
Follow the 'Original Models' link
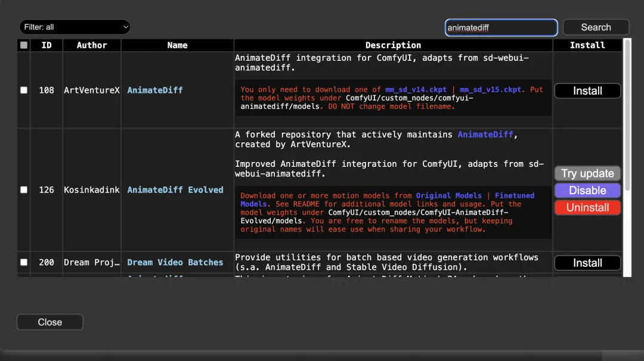pos(448,195)
